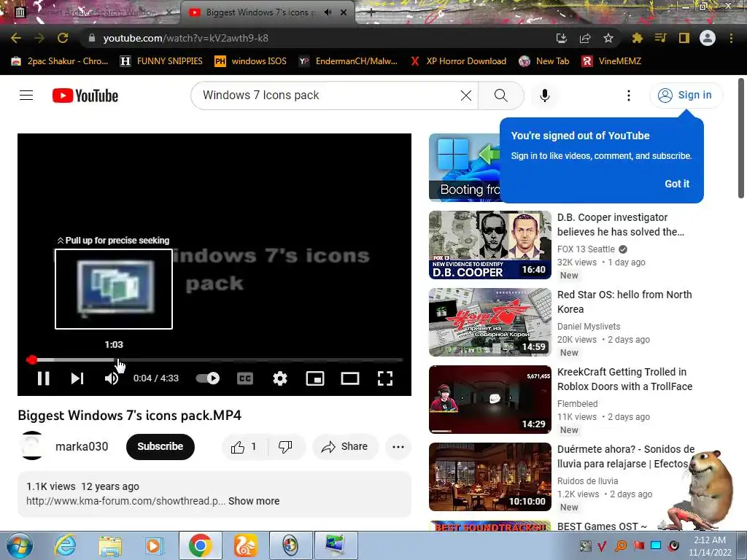Open windows ISOS bookmark
This screenshot has width=747, height=560.
pos(251,61)
